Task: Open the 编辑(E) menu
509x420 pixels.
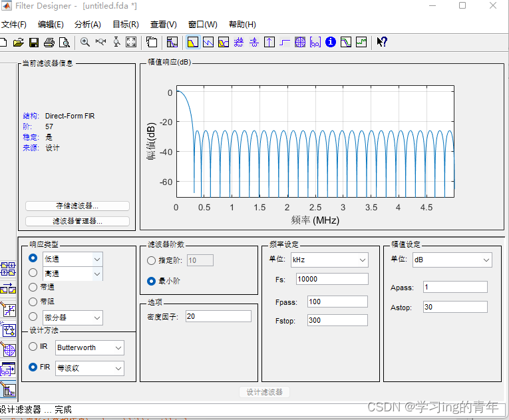Action: pyautogui.click(x=51, y=25)
